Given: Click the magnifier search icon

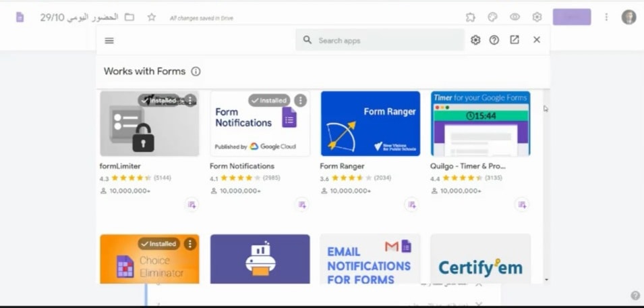Looking at the screenshot, I should coord(308,40).
